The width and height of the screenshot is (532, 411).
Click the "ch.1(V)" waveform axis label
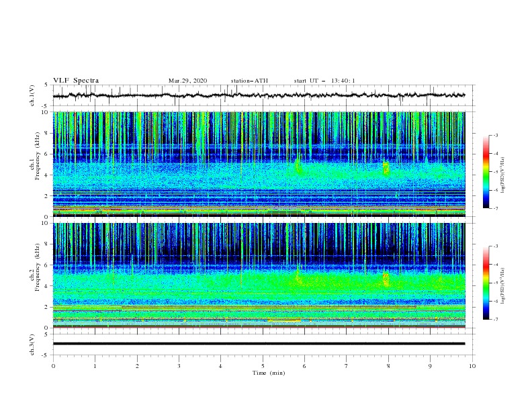pyautogui.click(x=32, y=95)
